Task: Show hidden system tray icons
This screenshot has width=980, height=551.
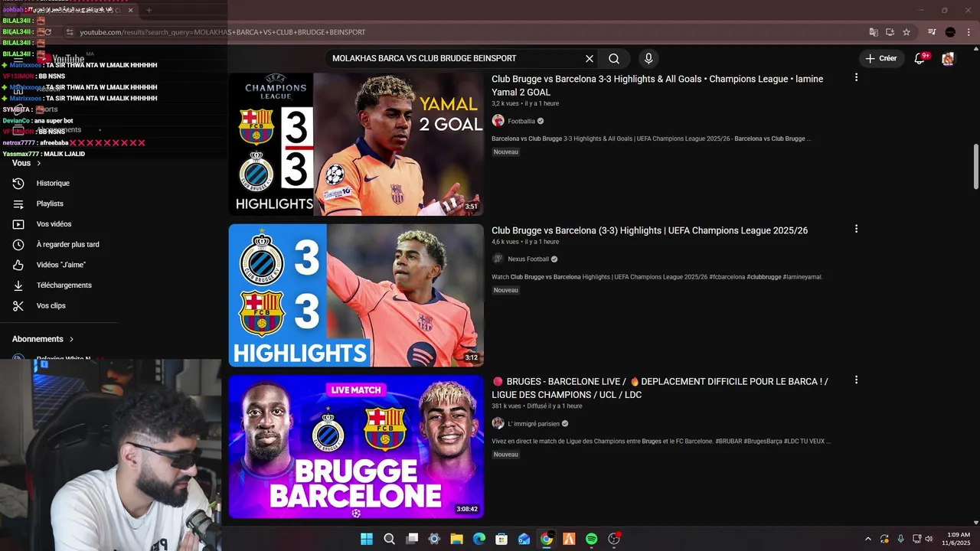Action: [867, 539]
